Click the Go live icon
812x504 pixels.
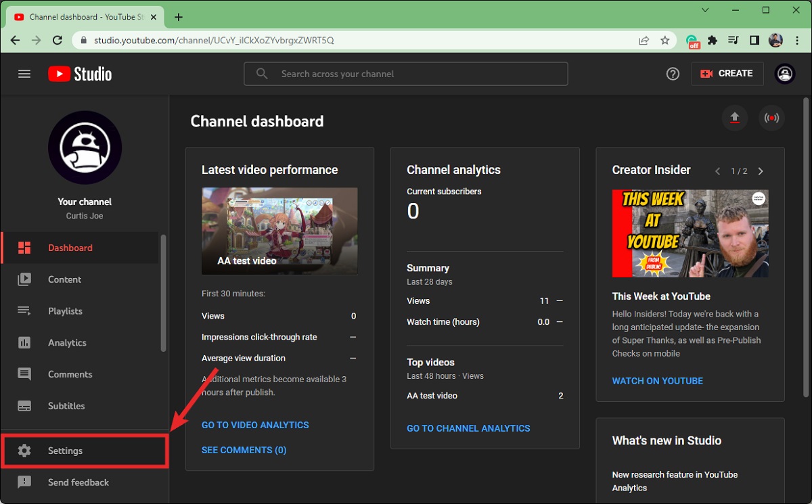point(771,118)
